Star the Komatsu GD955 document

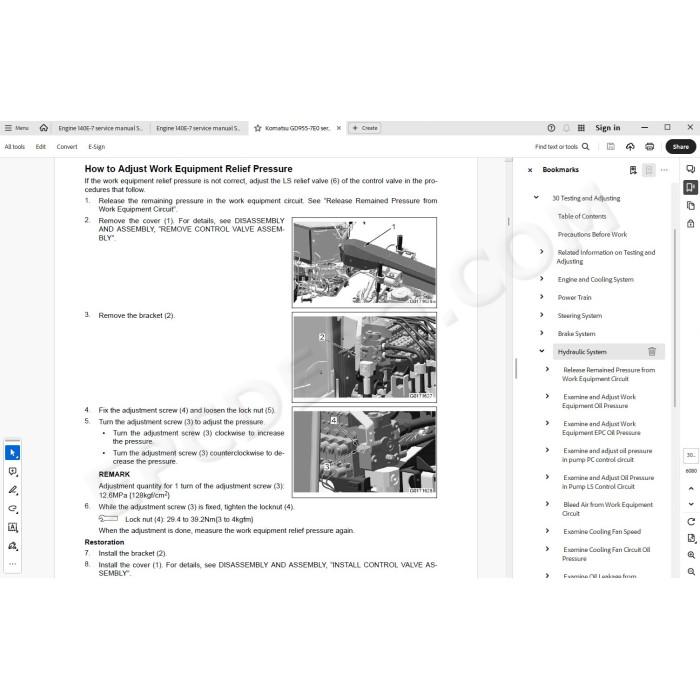point(258,128)
